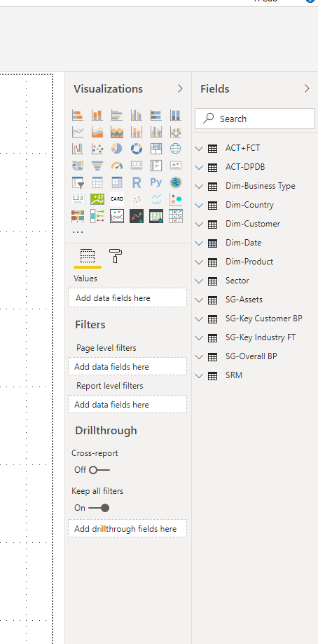The image size is (318, 644).
Task: Click the Add drillthrough fields well
Action: click(127, 528)
